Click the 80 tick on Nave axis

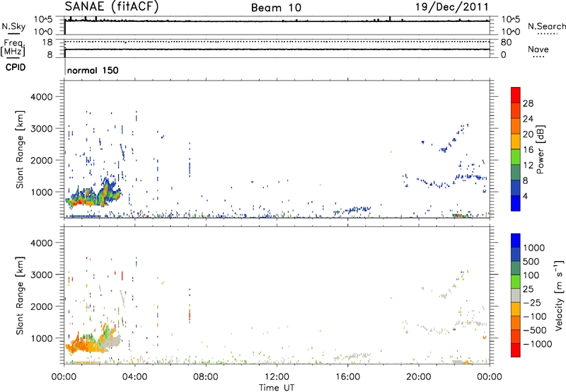(x=506, y=42)
